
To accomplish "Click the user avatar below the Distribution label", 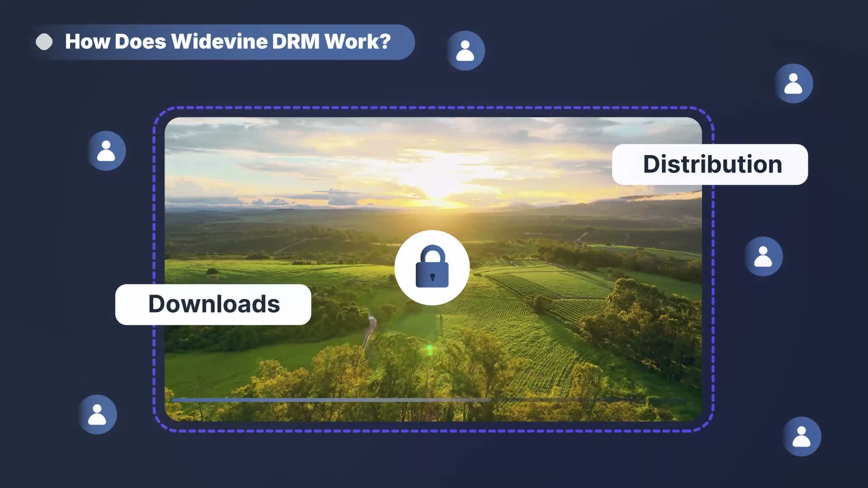I will [763, 256].
